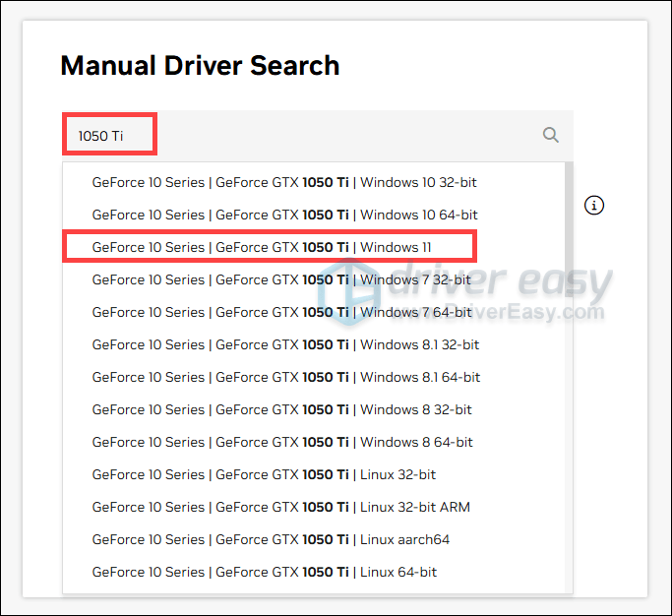Select the Linux 32-bit driver option
The height and width of the screenshot is (616, 672).
pyautogui.click(x=264, y=474)
